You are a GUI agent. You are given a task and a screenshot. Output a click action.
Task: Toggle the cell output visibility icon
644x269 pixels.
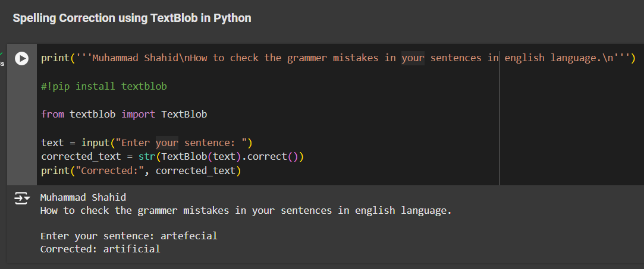pos(22,198)
